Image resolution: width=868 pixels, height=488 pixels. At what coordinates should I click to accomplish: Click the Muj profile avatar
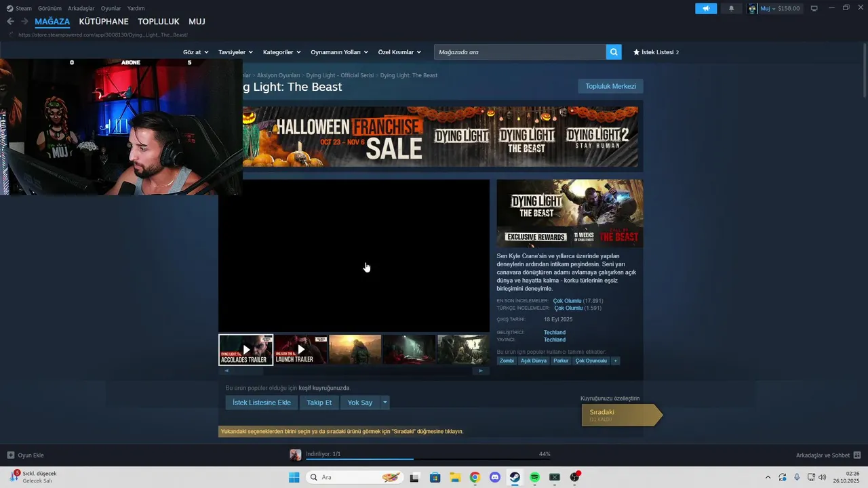tap(753, 9)
